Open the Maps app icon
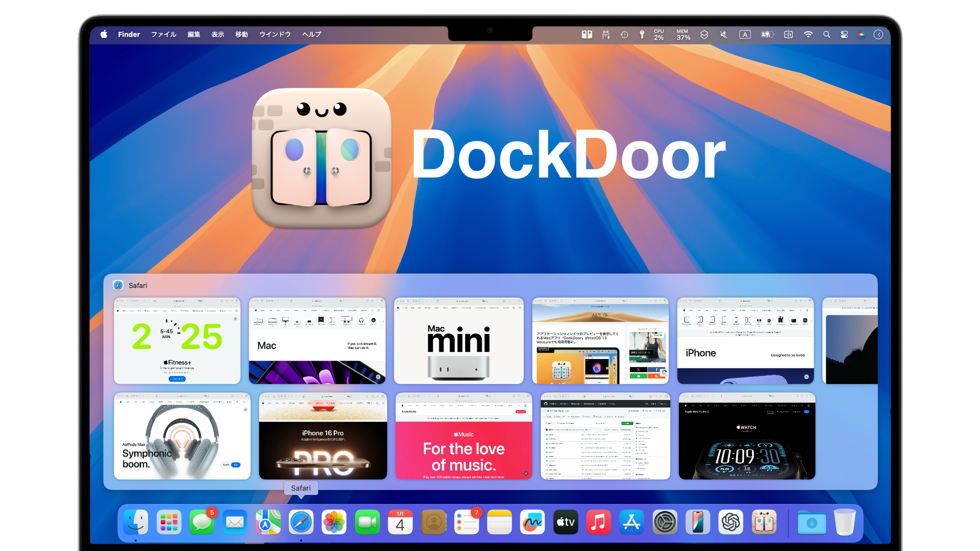The image size is (980, 551). point(268,522)
